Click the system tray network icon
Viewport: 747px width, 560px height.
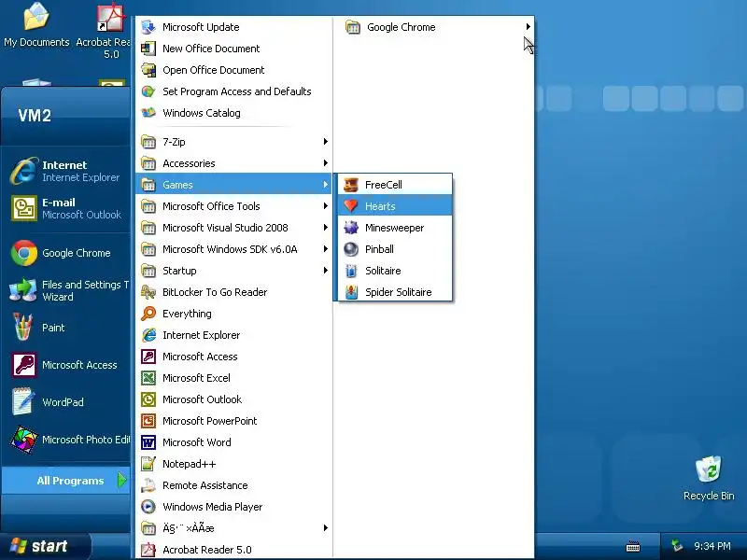coord(676,546)
